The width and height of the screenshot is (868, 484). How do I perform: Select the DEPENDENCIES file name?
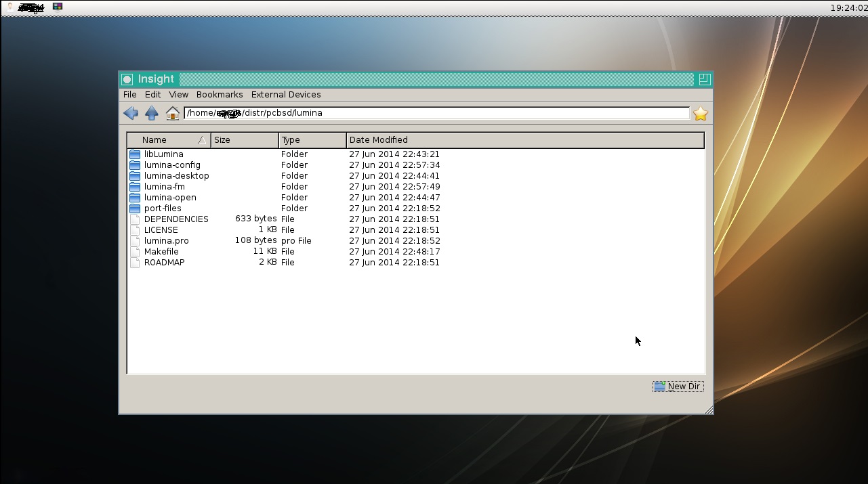[176, 219]
